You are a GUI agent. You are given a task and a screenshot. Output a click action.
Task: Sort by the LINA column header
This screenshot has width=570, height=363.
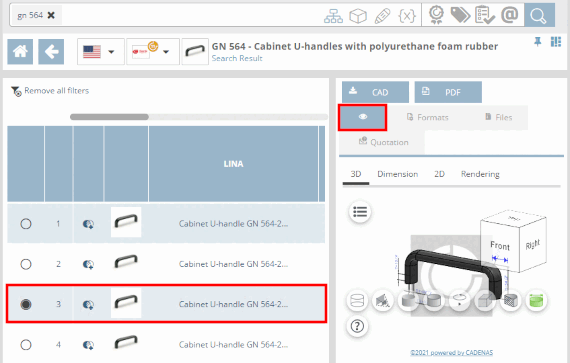(x=233, y=164)
